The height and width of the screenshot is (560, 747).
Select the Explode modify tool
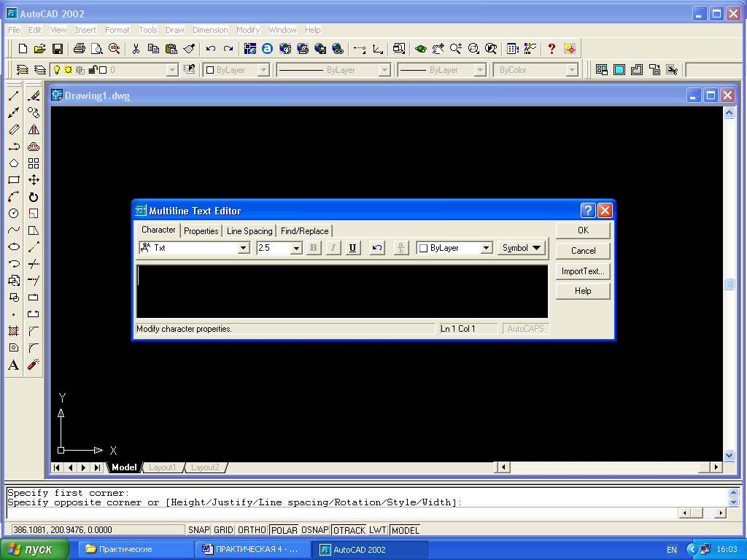pos(34,365)
